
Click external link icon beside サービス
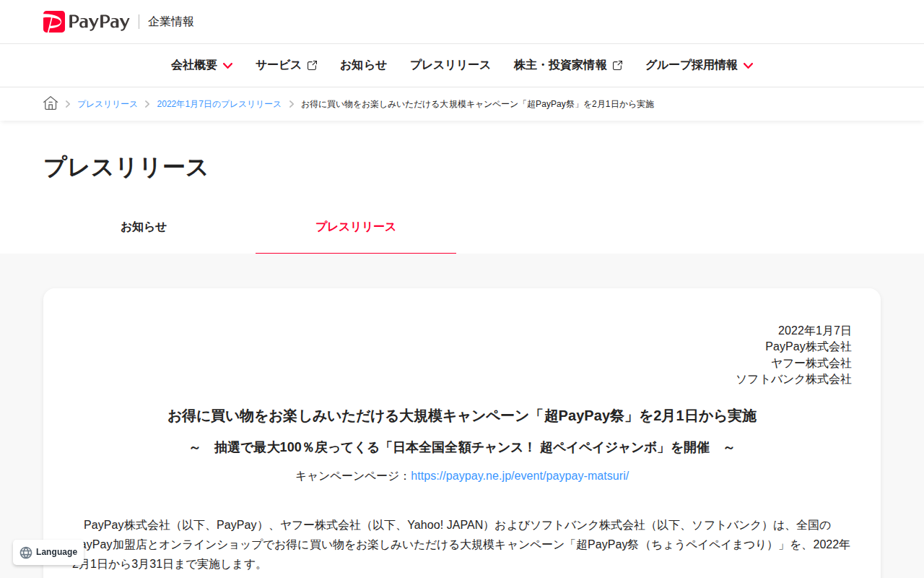[x=313, y=66]
